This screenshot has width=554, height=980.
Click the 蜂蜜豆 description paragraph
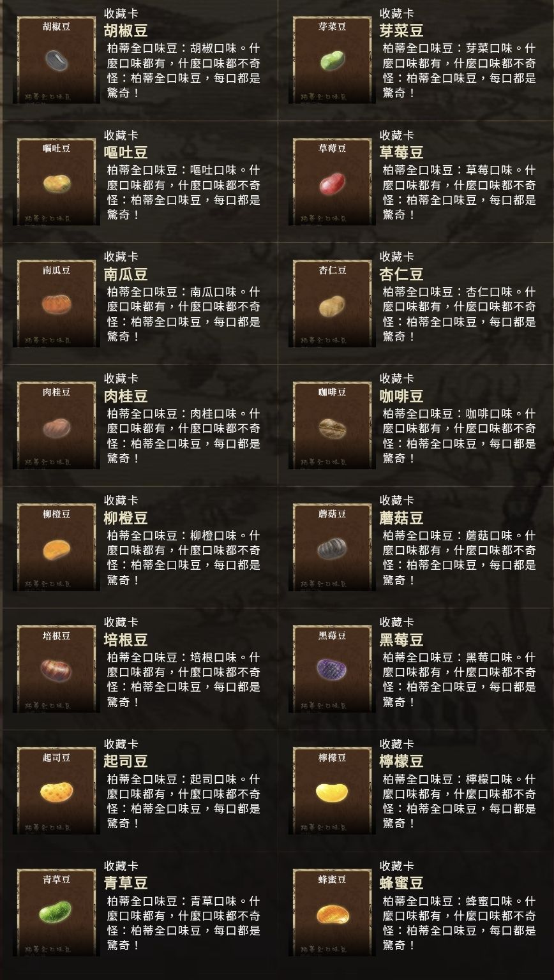460,923
